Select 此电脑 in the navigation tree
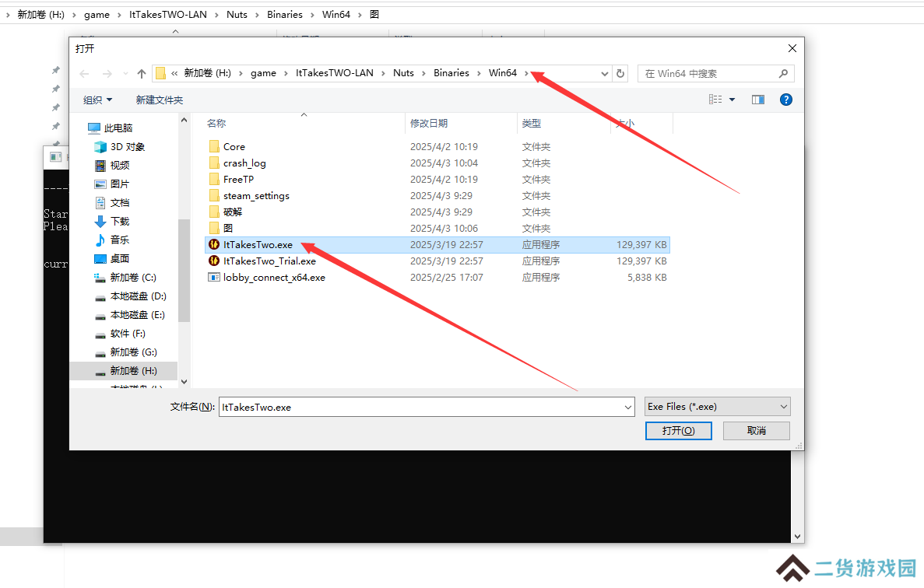Viewport: 924px width, 588px height. click(x=111, y=128)
